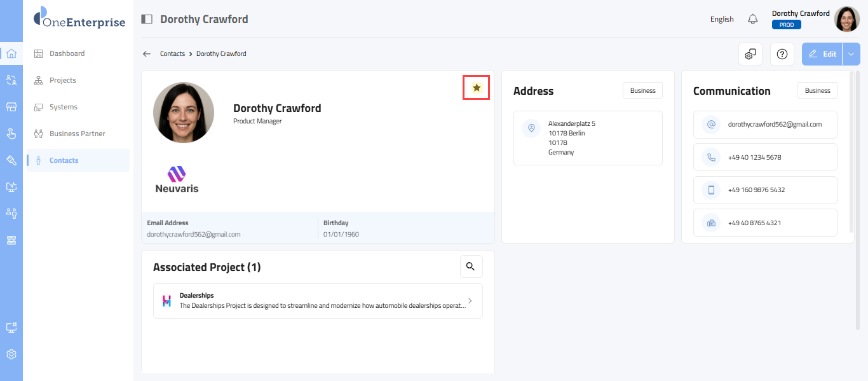Click the Business tag in Address panel

(642, 91)
